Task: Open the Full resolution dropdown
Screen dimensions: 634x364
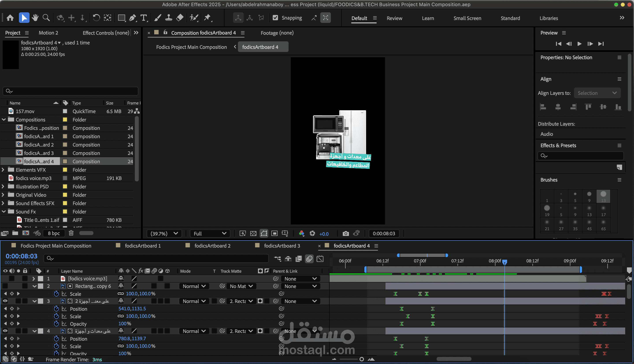Action: coord(210,233)
